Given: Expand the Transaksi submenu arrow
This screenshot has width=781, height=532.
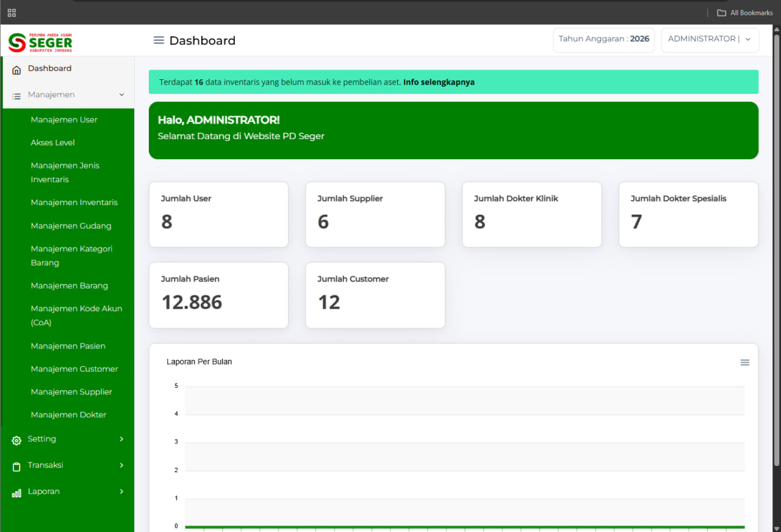Looking at the screenshot, I should 121,465.
